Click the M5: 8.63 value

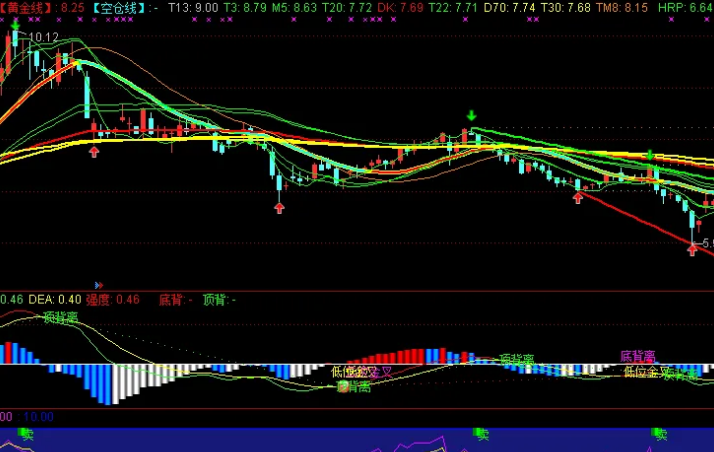tap(295, 8)
